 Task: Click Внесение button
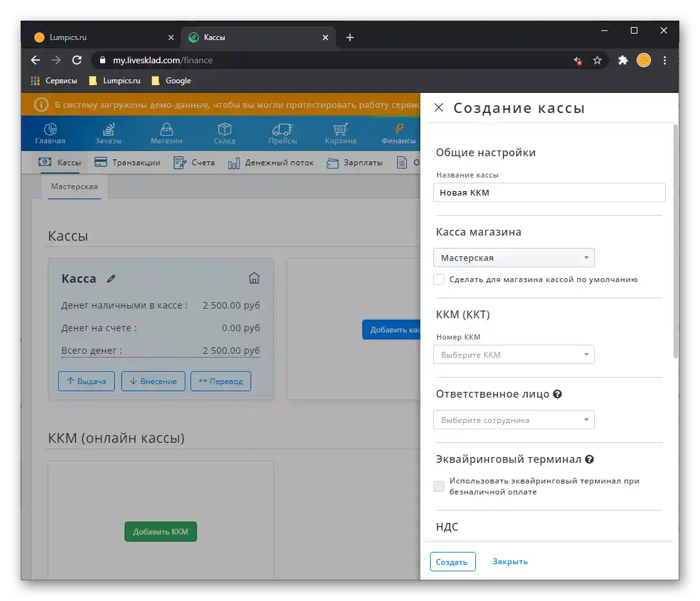pyautogui.click(x=153, y=382)
